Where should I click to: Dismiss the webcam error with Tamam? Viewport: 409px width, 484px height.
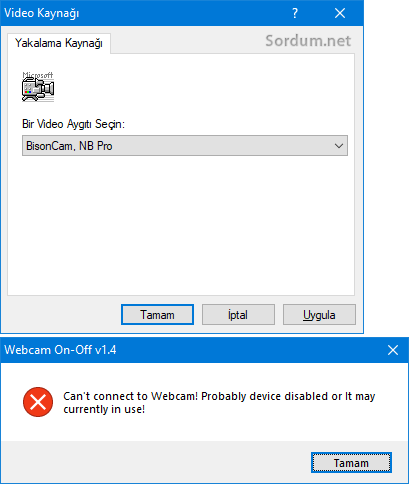click(x=351, y=463)
